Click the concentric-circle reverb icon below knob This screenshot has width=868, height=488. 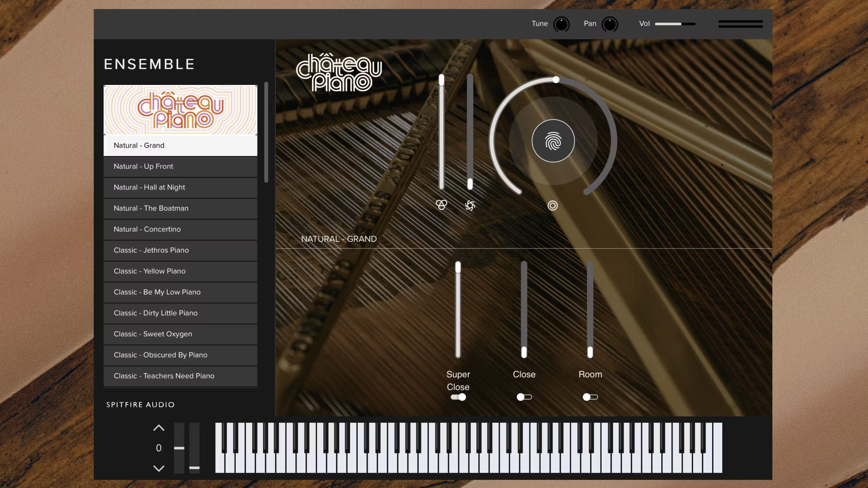point(553,206)
